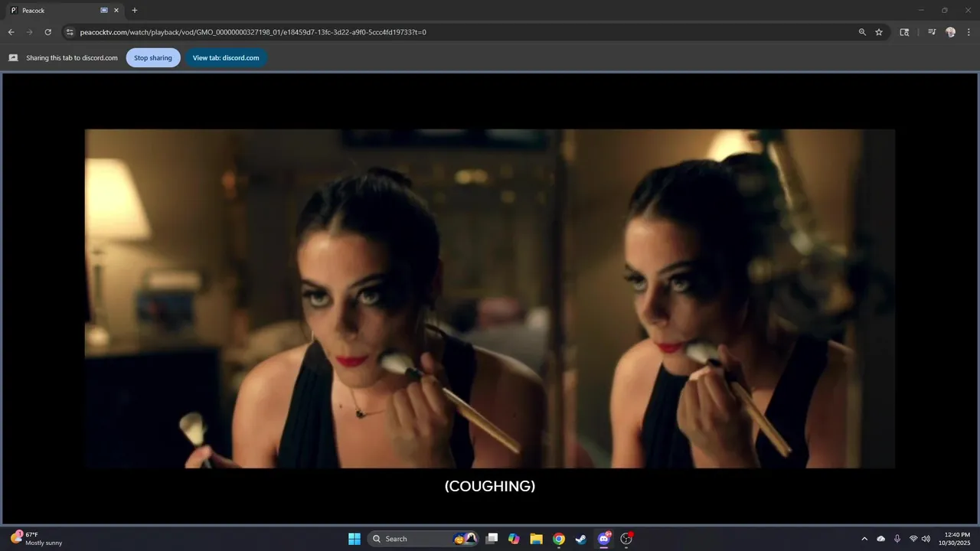
Task: Restore down the Chrome window
Action: pyautogui.click(x=944, y=10)
